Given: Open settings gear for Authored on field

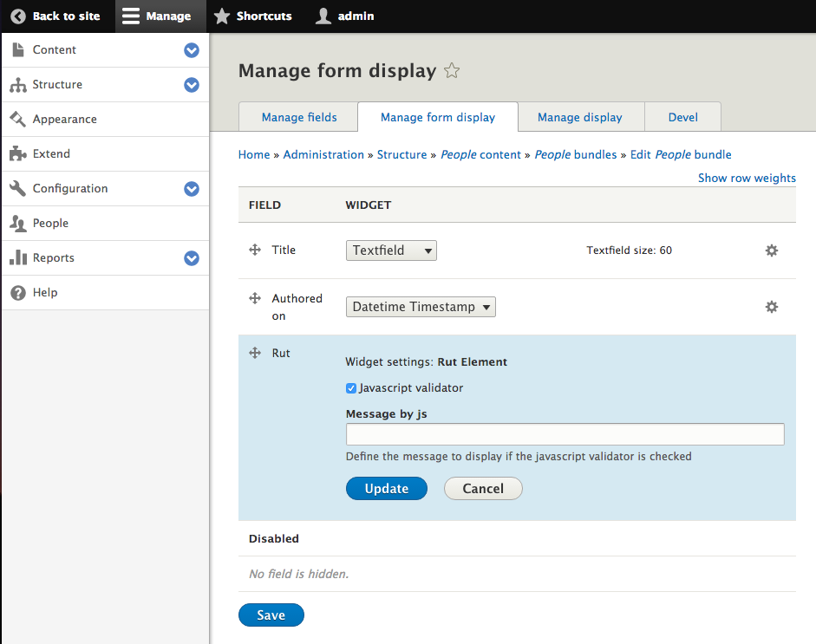Looking at the screenshot, I should [x=771, y=306].
